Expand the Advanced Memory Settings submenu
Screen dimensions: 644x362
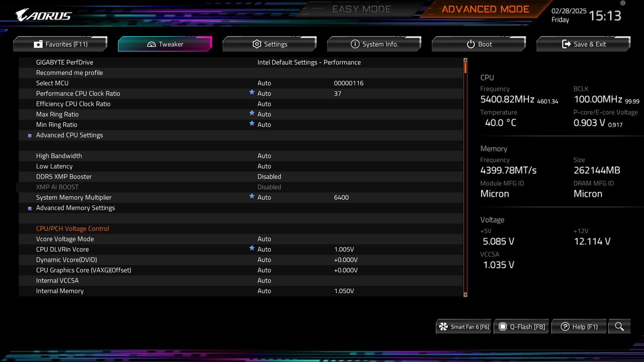pos(75,208)
